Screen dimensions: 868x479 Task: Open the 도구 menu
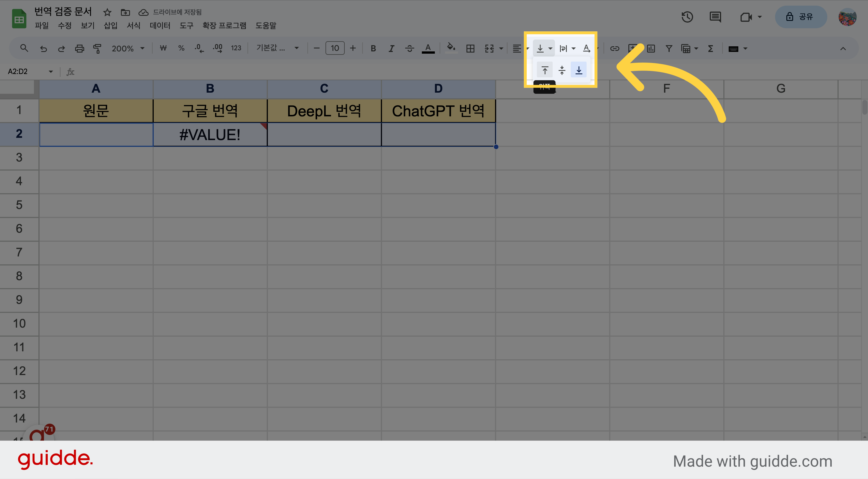(x=186, y=26)
